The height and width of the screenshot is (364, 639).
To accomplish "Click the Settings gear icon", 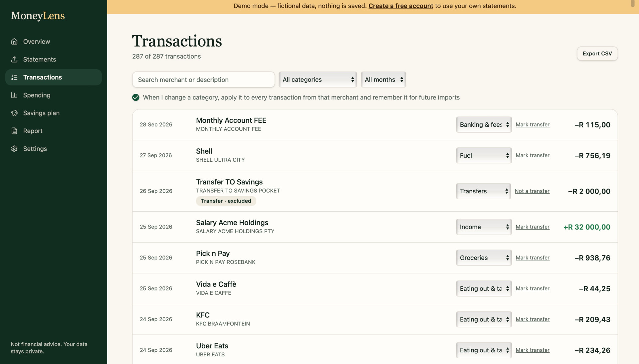I will 14,149.
